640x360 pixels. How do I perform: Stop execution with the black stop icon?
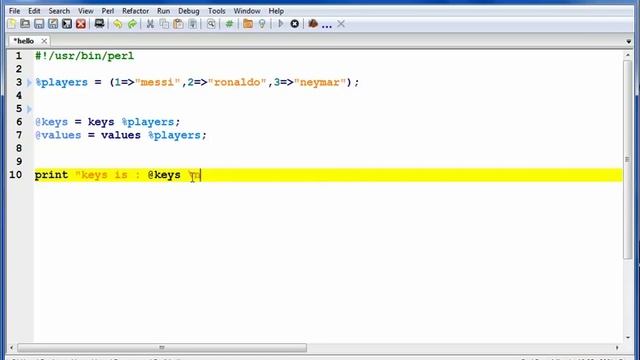(x=295, y=24)
